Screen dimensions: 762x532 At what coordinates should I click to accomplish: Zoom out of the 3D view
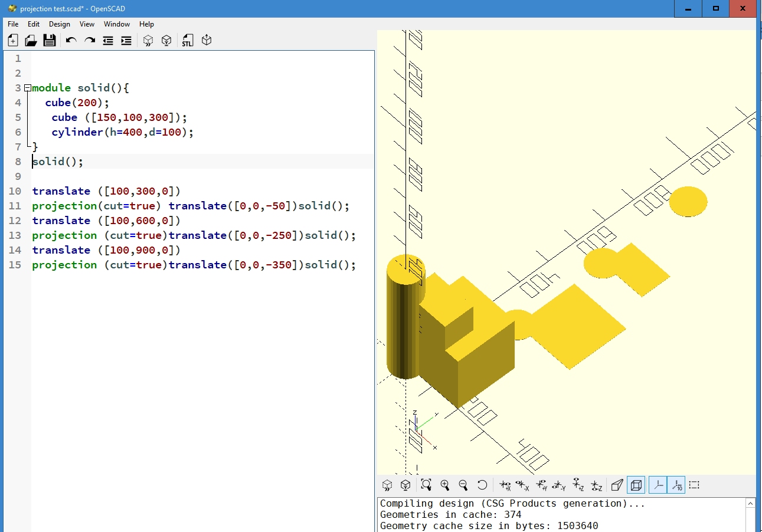coord(463,485)
